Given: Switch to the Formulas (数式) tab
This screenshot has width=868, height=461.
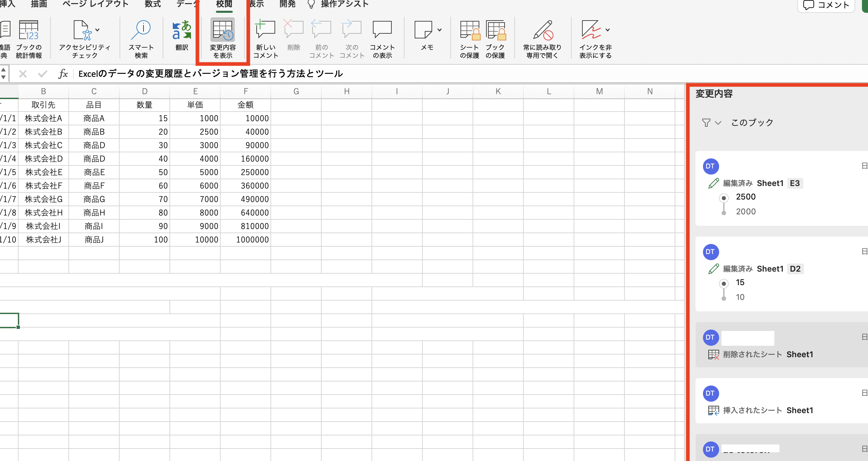Looking at the screenshot, I should click(153, 4).
